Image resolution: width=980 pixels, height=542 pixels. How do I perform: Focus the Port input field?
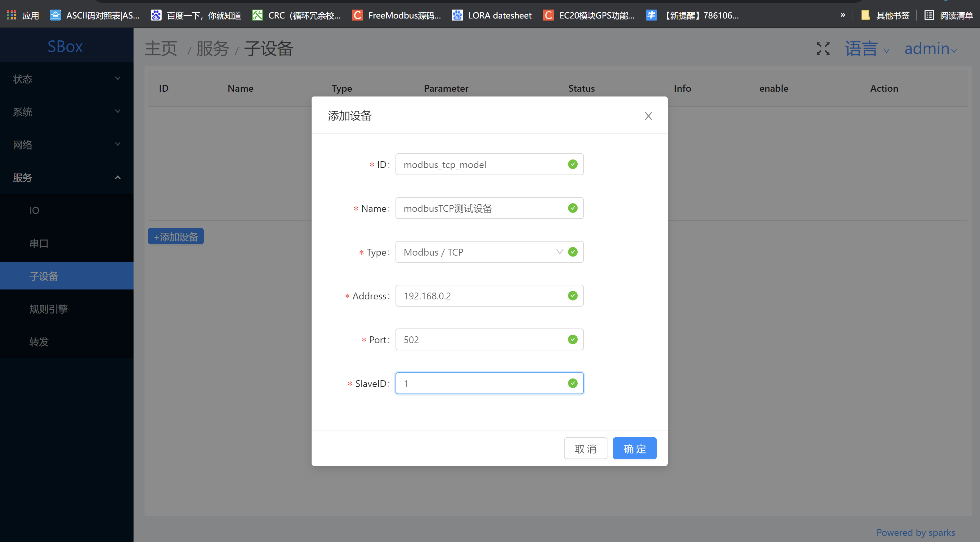489,339
